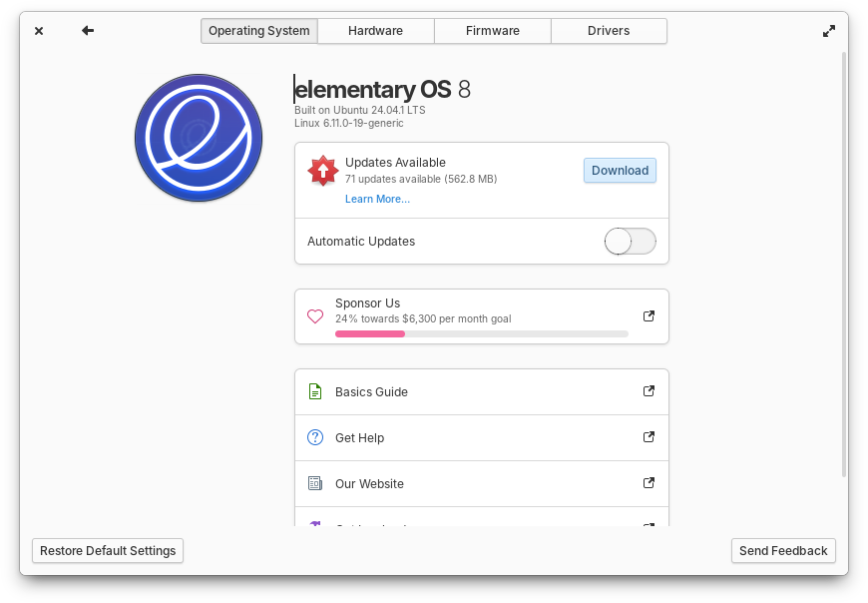Click the elementary OS logo image
This screenshot has width=868, height=603.
pos(199,138)
